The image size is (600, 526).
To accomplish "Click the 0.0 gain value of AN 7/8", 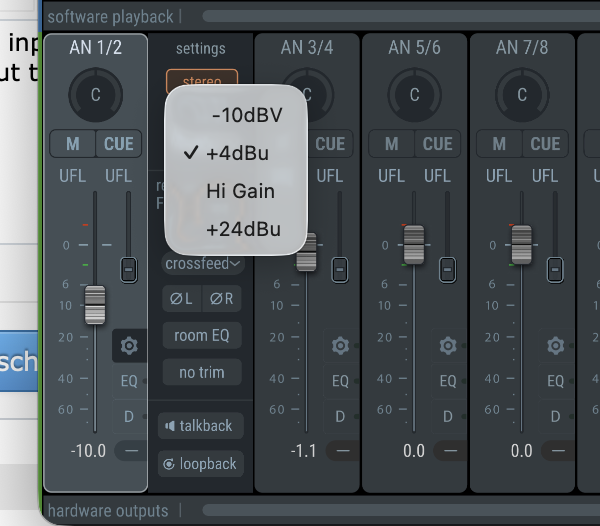I will [x=521, y=451].
